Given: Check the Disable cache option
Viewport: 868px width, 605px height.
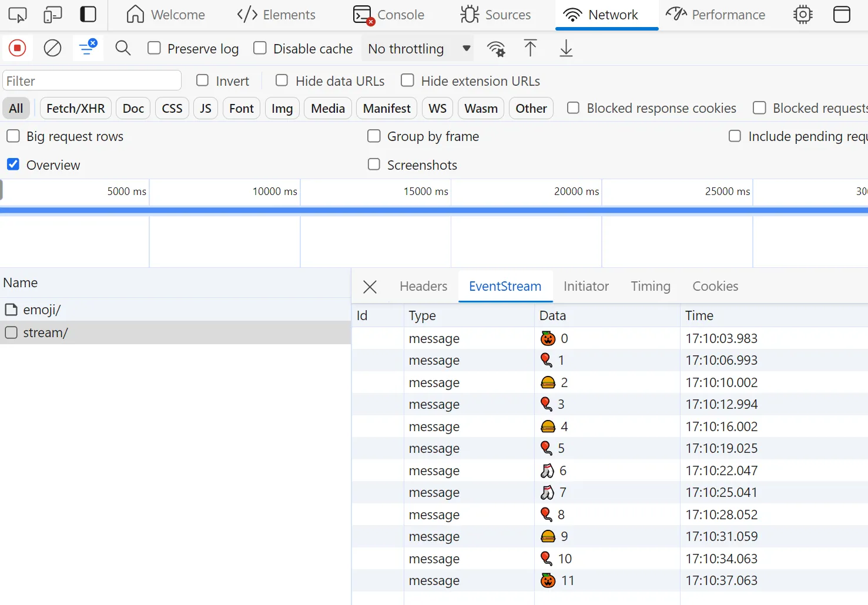Looking at the screenshot, I should click(x=260, y=48).
